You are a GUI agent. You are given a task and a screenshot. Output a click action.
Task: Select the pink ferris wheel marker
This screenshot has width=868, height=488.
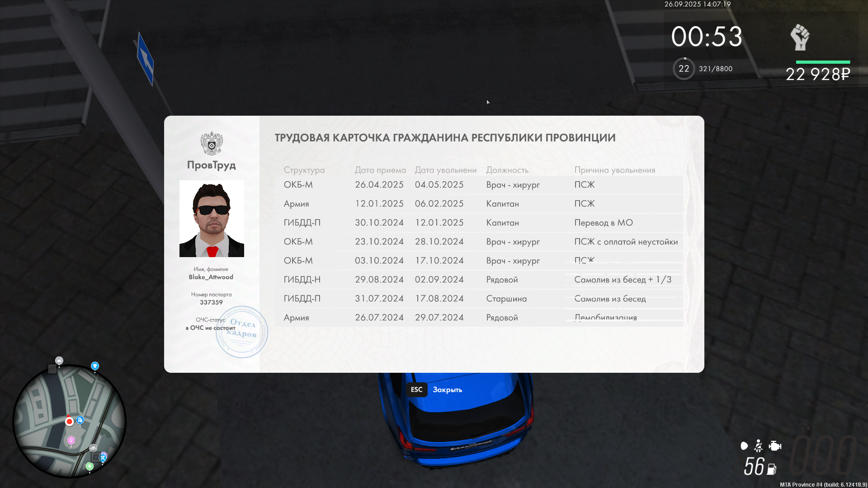pyautogui.click(x=71, y=440)
